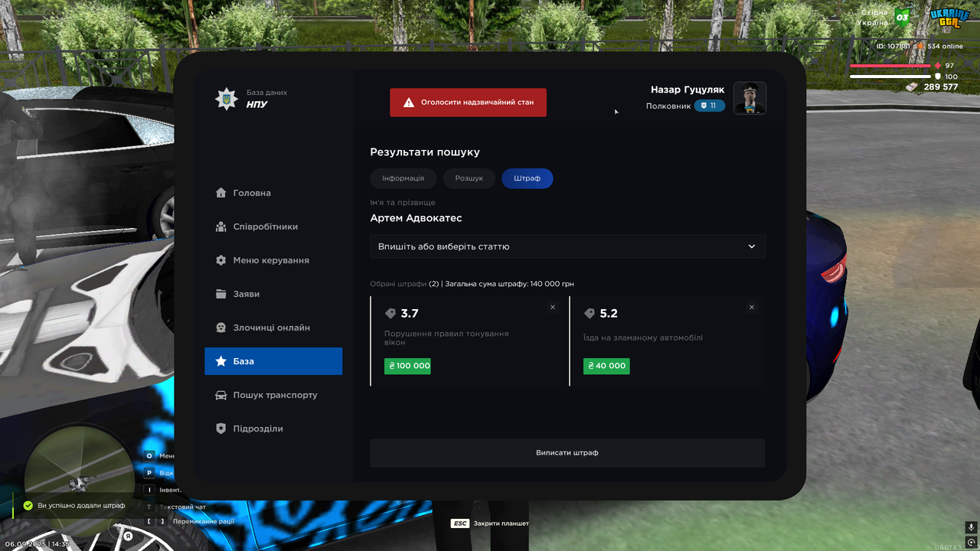Click the home icon beside Головна
This screenshot has height=551, width=980.
click(x=221, y=193)
